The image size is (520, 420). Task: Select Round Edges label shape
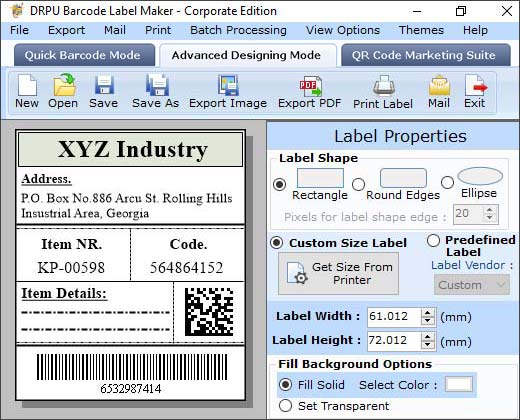(359, 184)
